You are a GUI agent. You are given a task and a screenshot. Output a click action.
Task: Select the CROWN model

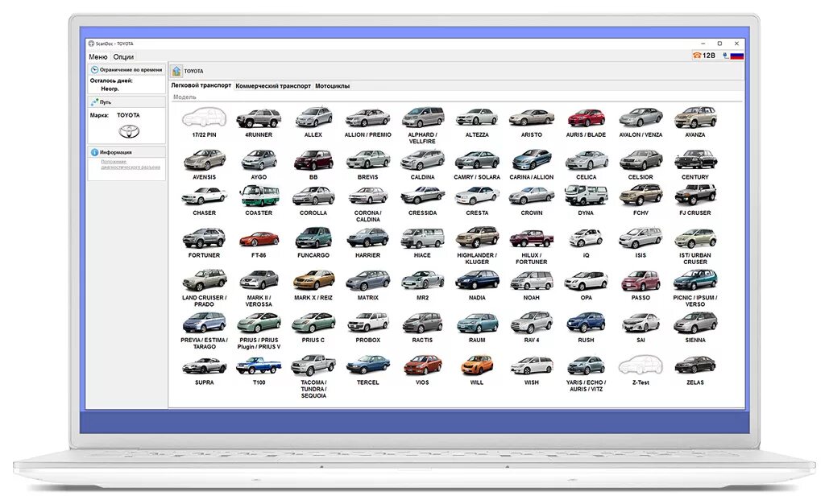pyautogui.click(x=532, y=200)
